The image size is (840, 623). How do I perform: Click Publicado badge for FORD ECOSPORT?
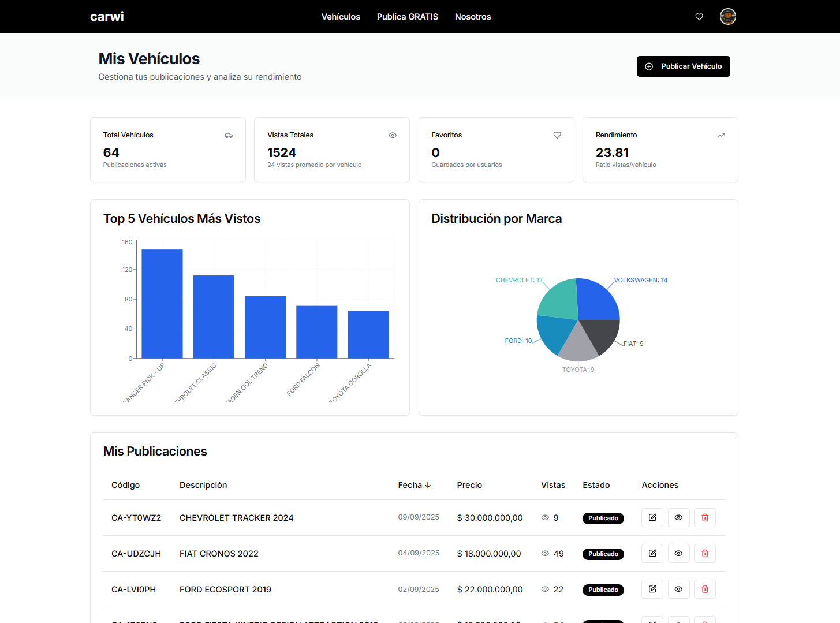(603, 590)
